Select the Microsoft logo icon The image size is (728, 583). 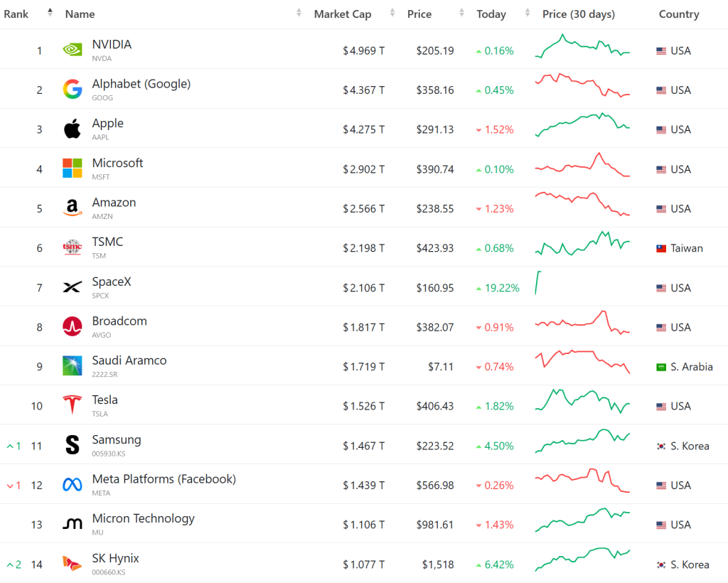coord(73,168)
